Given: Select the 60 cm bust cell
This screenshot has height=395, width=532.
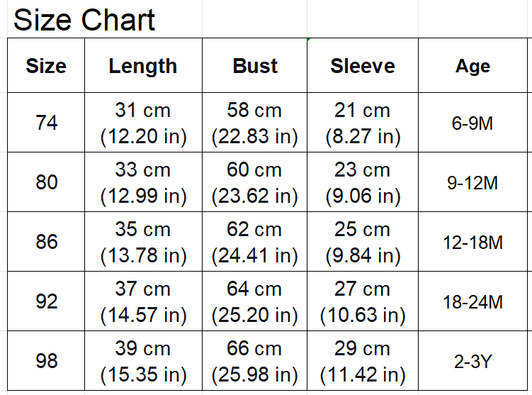Looking at the screenshot, I should pos(255,182).
